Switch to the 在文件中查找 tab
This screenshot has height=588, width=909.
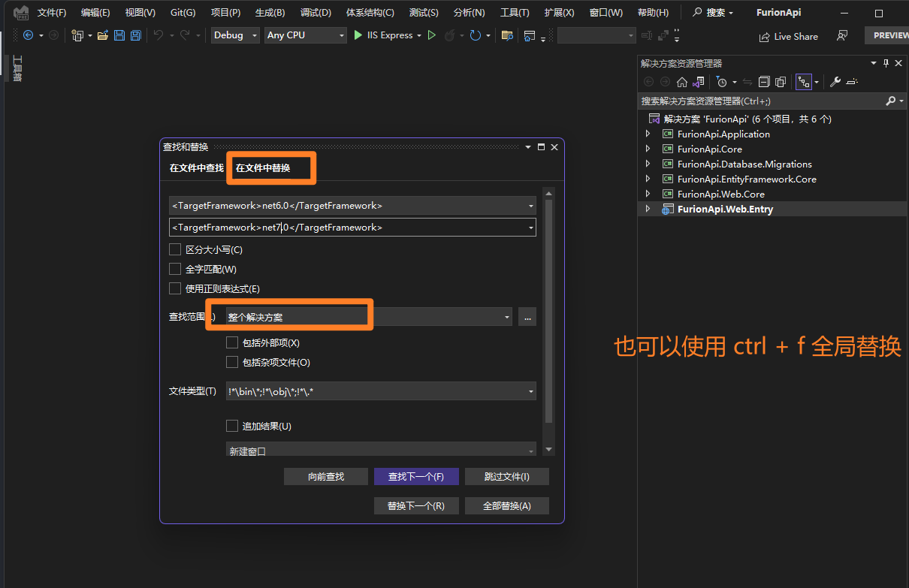tap(196, 167)
